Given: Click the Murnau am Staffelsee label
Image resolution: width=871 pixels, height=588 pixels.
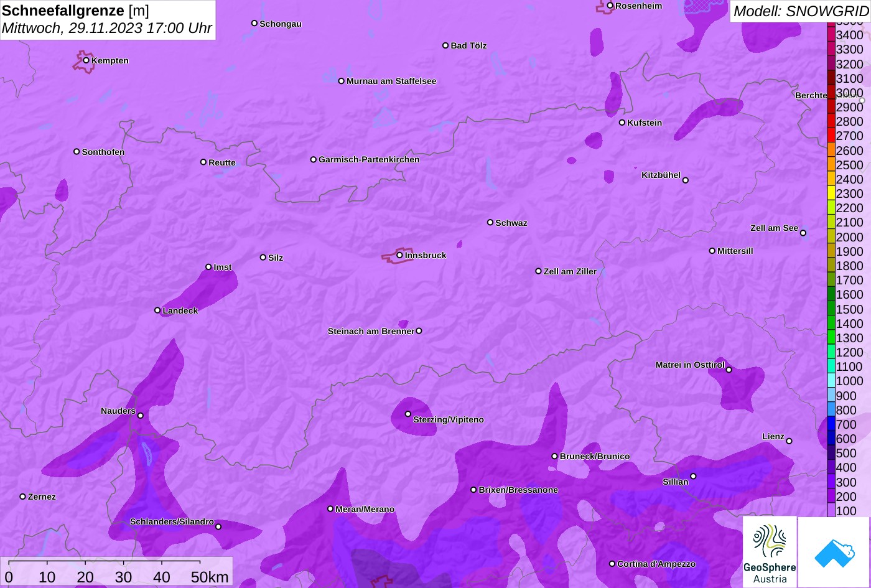Looking at the screenshot, I should click(391, 81).
